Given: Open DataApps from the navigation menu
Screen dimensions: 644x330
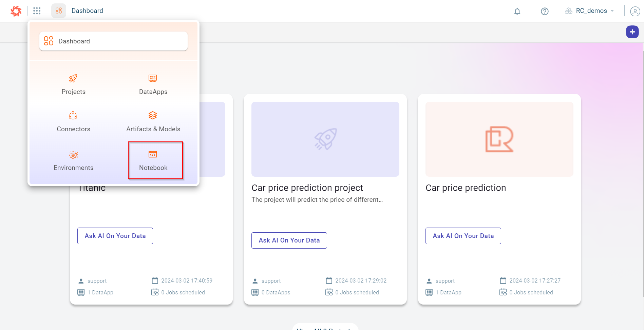Looking at the screenshot, I should (153, 84).
